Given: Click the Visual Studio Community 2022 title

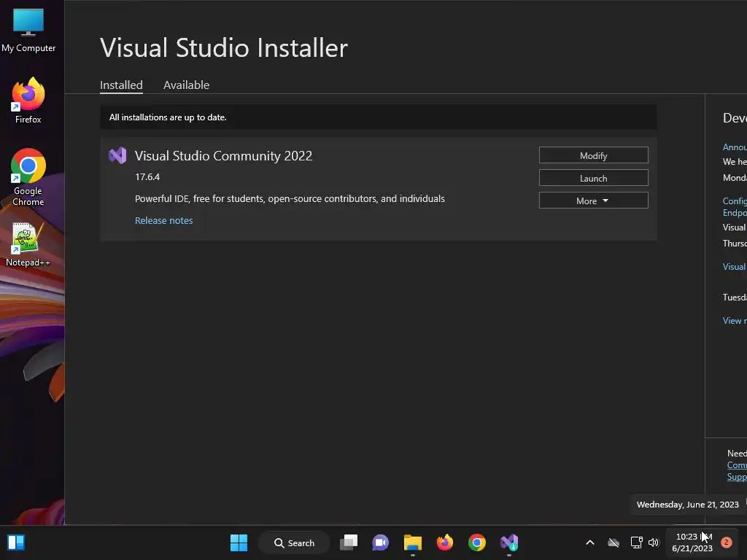Looking at the screenshot, I should 223,156.
